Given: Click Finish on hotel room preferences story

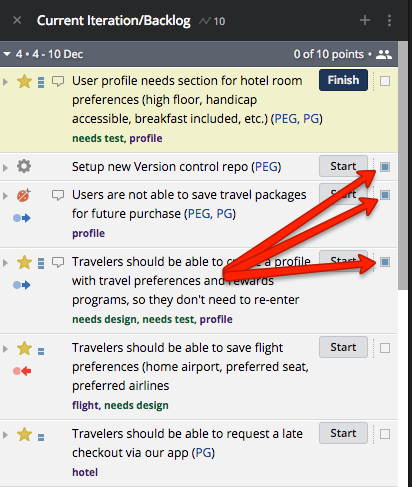Looking at the screenshot, I should coord(343,80).
